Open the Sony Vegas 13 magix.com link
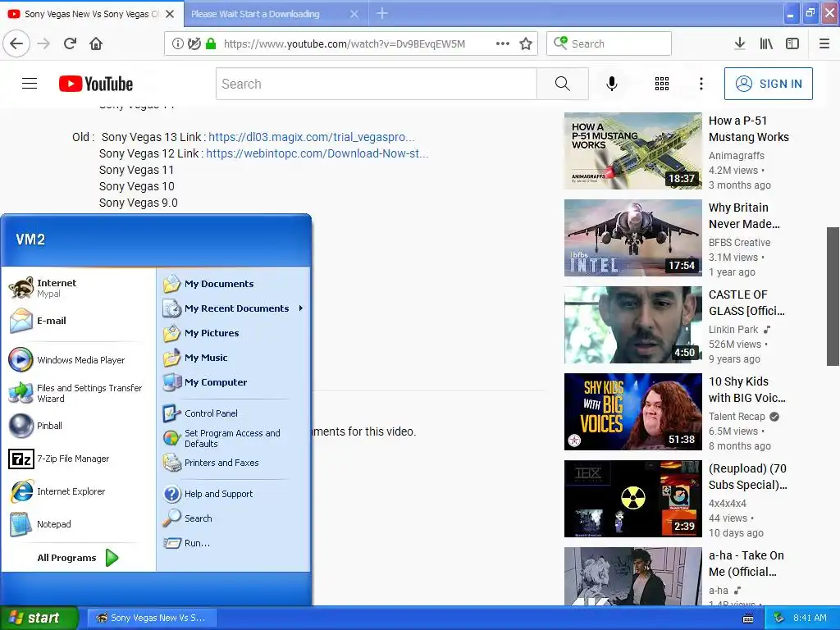 311,137
